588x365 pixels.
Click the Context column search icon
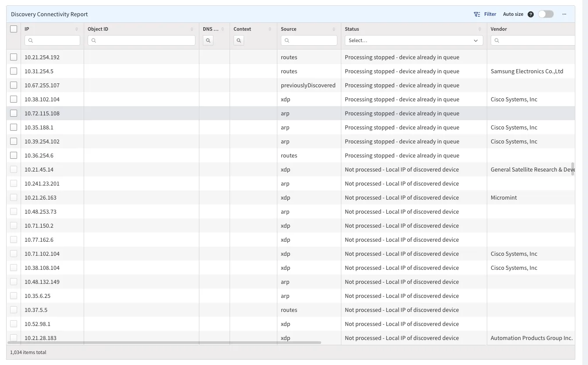(x=239, y=41)
